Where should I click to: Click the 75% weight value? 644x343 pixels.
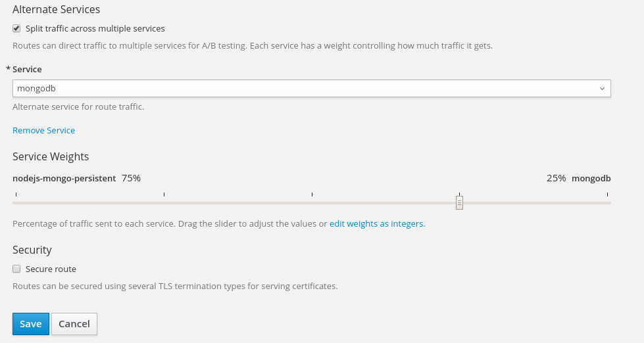131,178
